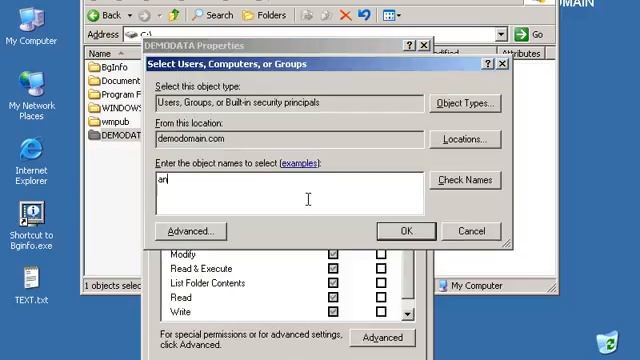Open the Views dropdown button
The height and width of the screenshot is (360, 640).
[392, 16]
